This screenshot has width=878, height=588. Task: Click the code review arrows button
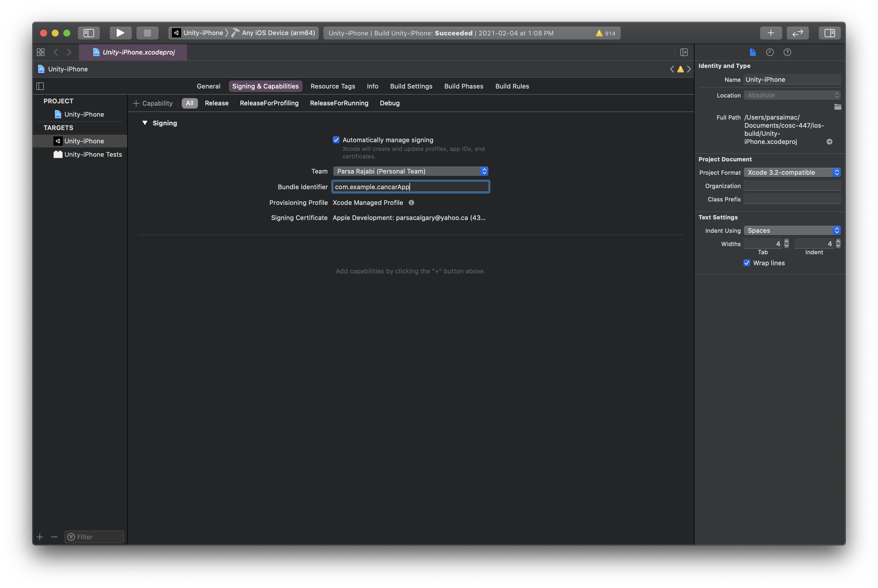(797, 33)
